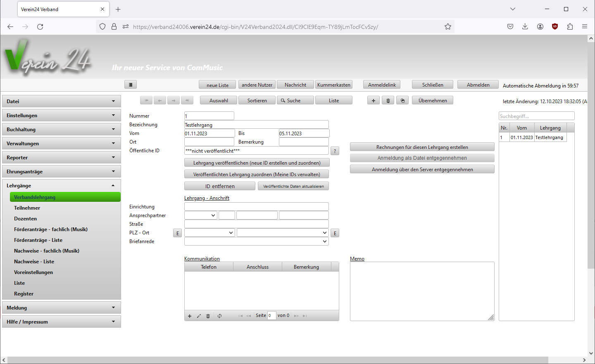Open browser extensions puzzle icon
This screenshot has width=595, height=364.
coord(570,26)
